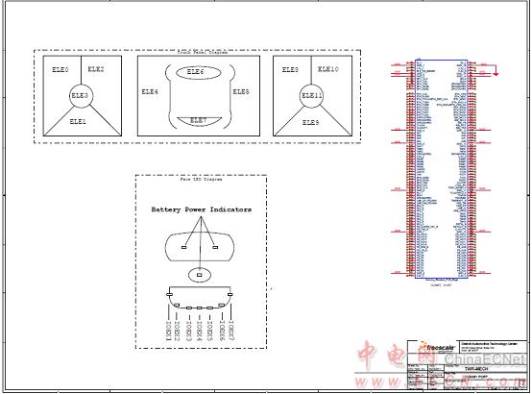Click the right battery indicator LED rectangle
The width and height of the screenshot is (532, 394).
(x=215, y=247)
